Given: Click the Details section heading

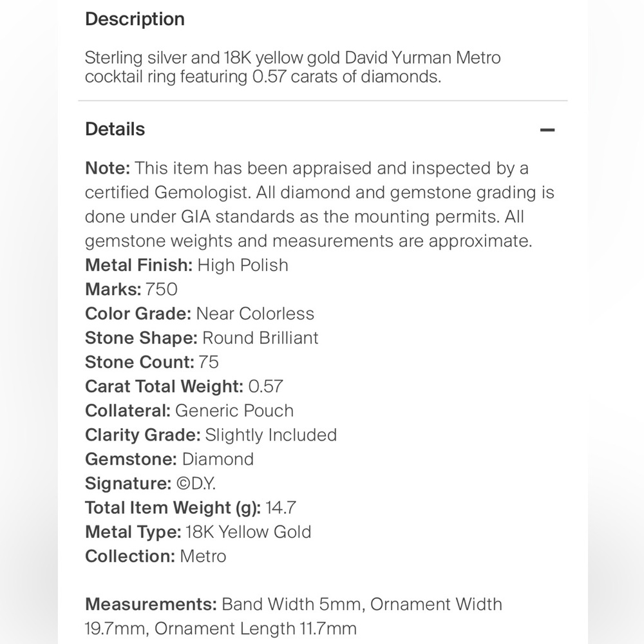Looking at the screenshot, I should [115, 129].
